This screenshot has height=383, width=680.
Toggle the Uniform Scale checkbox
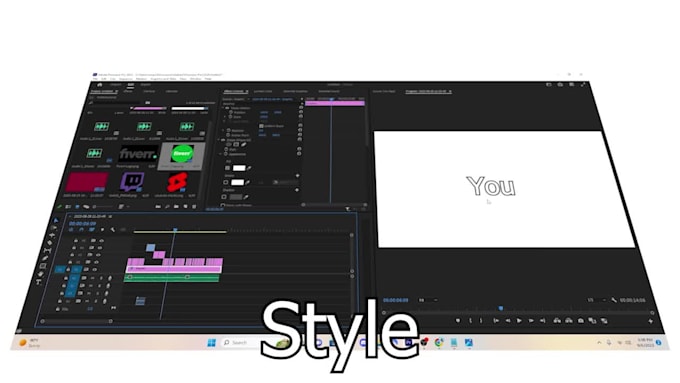click(x=261, y=126)
